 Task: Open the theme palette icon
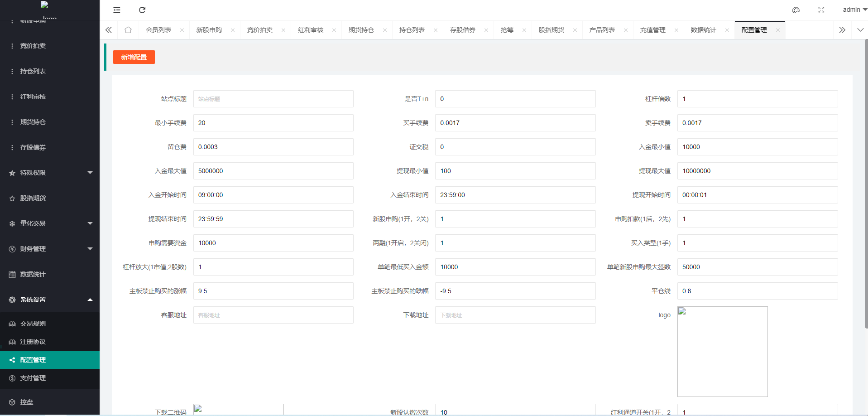796,10
